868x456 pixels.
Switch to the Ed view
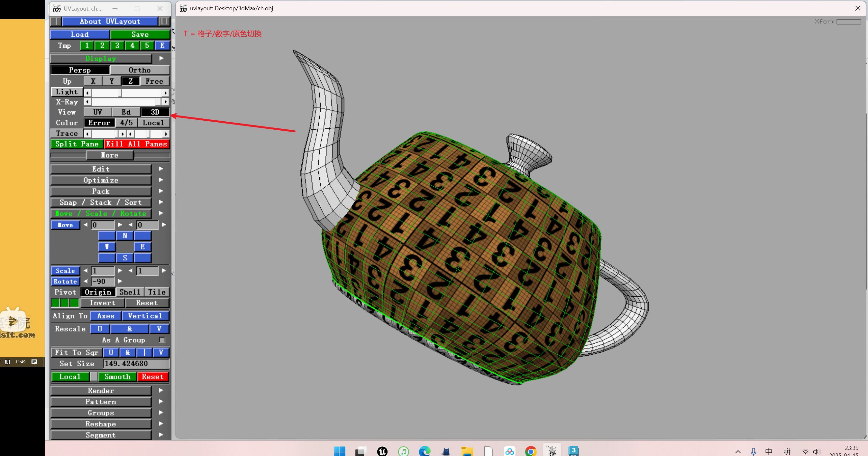[x=126, y=112]
